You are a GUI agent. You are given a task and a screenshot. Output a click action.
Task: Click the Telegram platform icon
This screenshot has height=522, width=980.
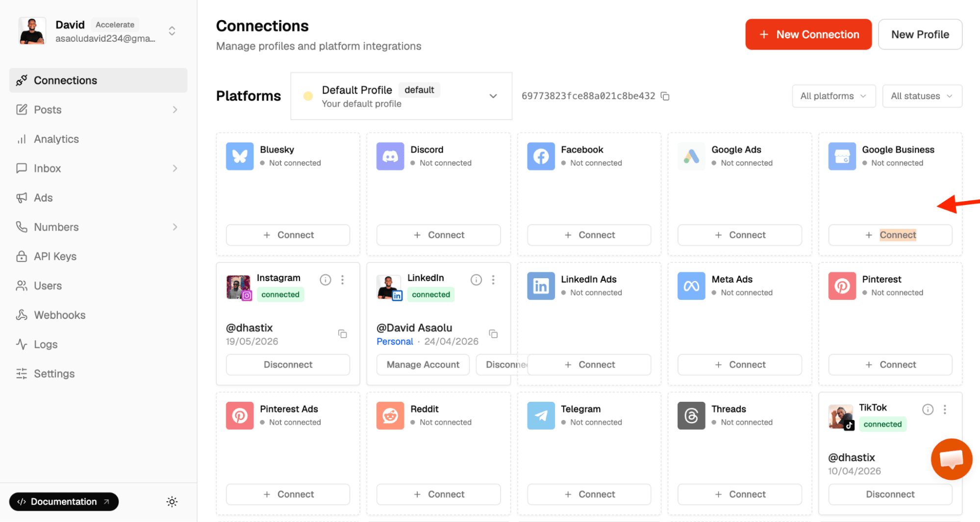pyautogui.click(x=541, y=416)
